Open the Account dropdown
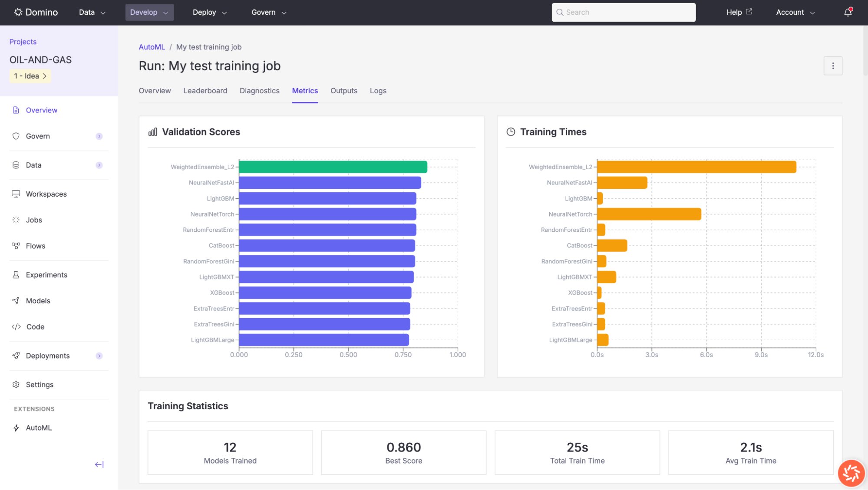Viewport: 868px width, 490px height. pos(795,13)
